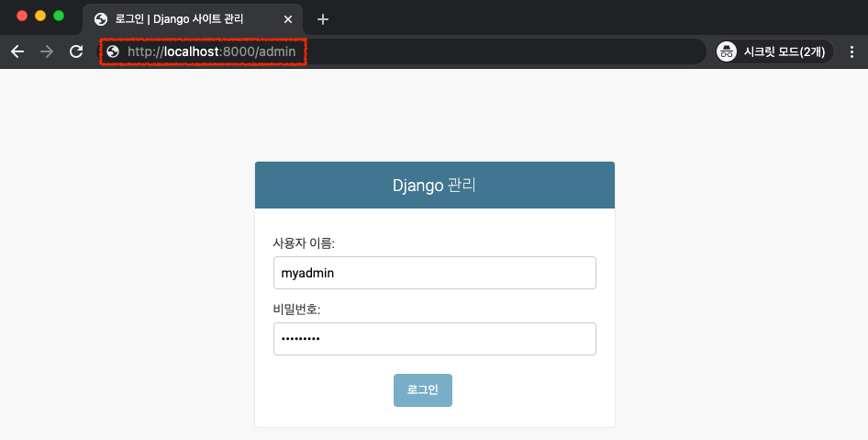Click the macOS red close window button
The image size is (868, 440).
tap(22, 16)
